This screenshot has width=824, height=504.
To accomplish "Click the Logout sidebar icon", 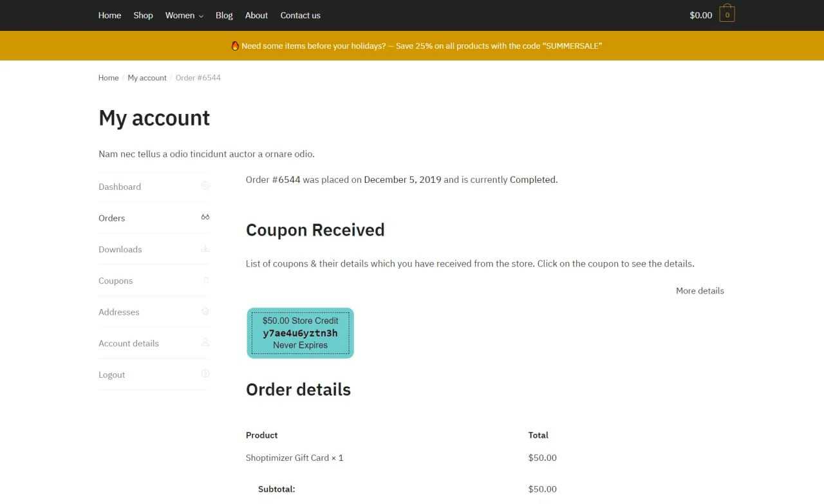I will [x=205, y=374].
